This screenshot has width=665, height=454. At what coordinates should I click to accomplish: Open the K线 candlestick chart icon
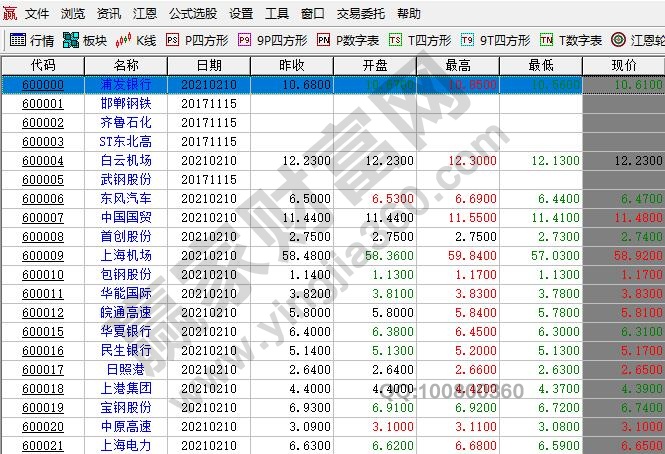(x=124, y=40)
